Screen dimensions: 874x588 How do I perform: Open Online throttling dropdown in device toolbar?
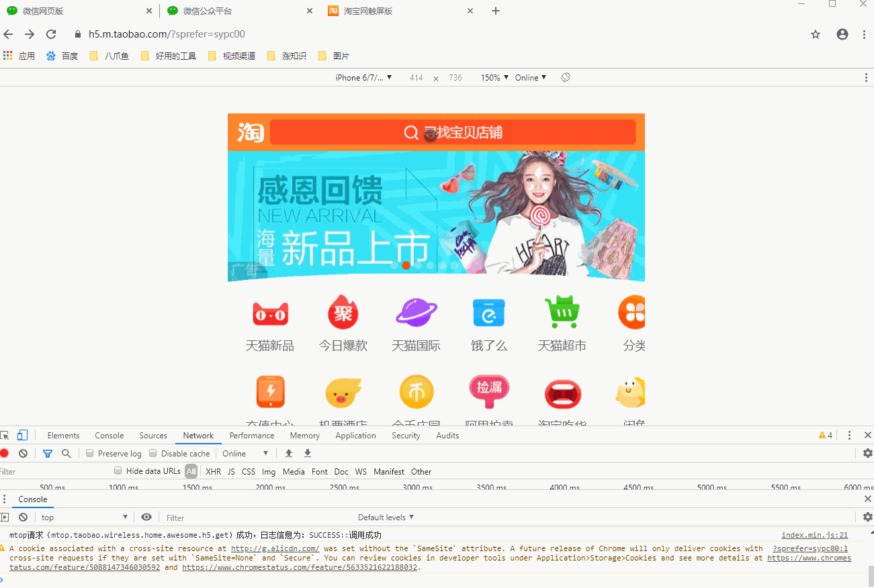531,77
